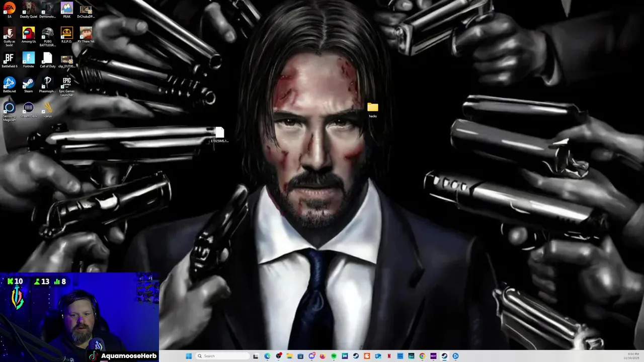
Task: Select the Battlefield 6 desktop icon
Action: (x=10, y=60)
